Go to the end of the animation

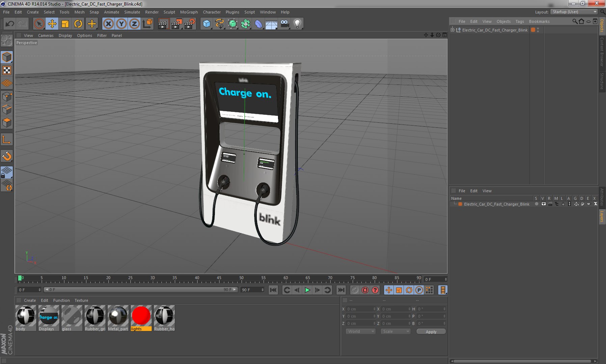[x=341, y=290]
